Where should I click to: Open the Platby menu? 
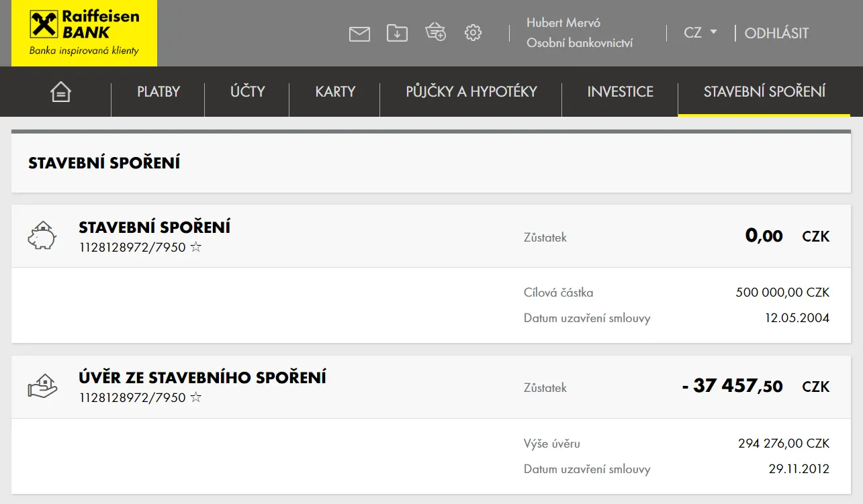(x=158, y=92)
